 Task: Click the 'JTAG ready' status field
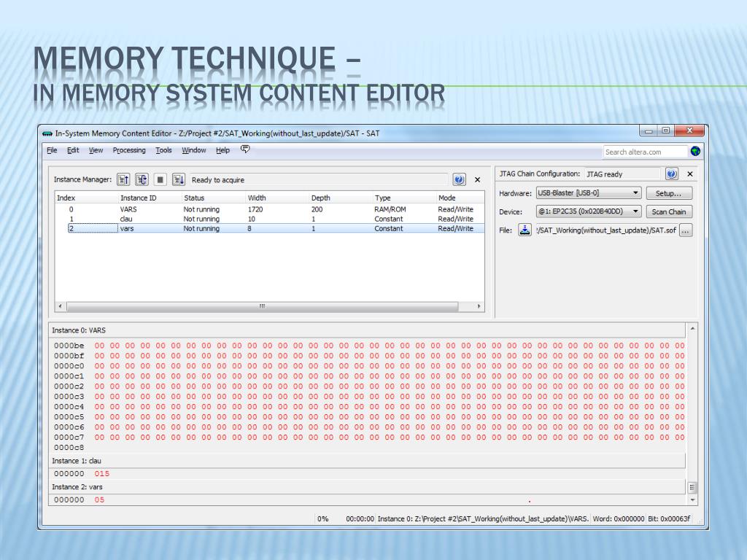coord(622,174)
